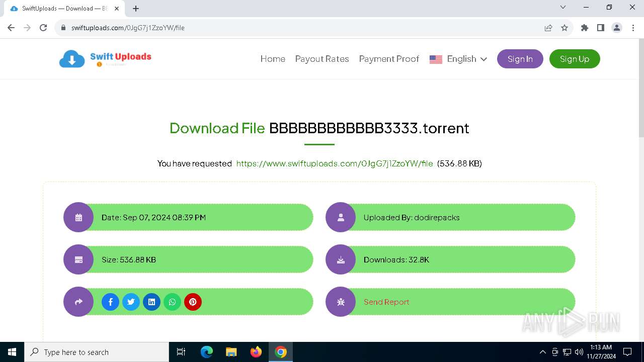Open Chrome profile avatar
This screenshot has width=644, height=362.
point(617,28)
